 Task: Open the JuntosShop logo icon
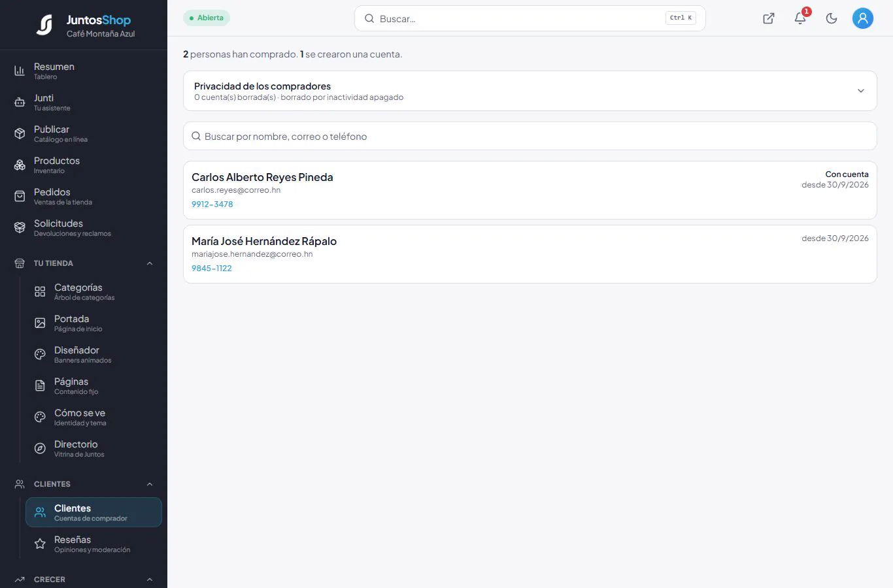click(x=44, y=25)
